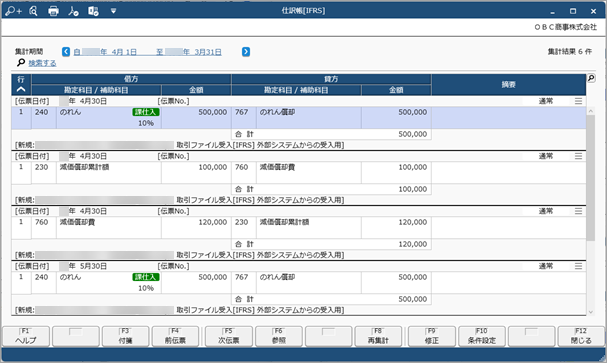
Task: Select credit のれん償却 cell in the 5月30日 voucher
Action: pyautogui.click(x=309, y=283)
